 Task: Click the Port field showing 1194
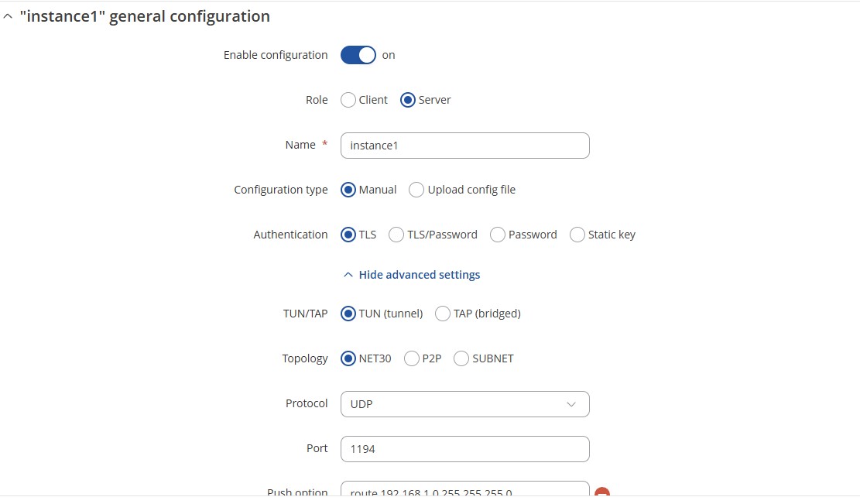coord(465,449)
